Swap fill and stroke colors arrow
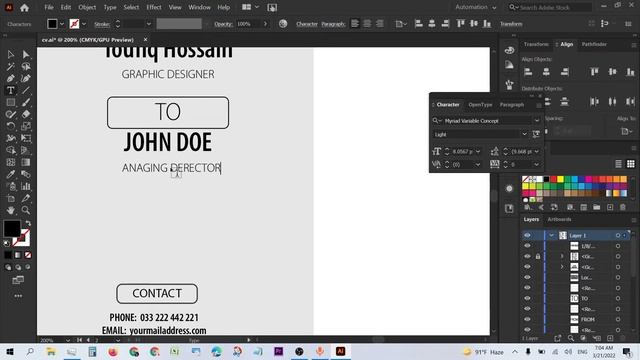 coord(28,223)
